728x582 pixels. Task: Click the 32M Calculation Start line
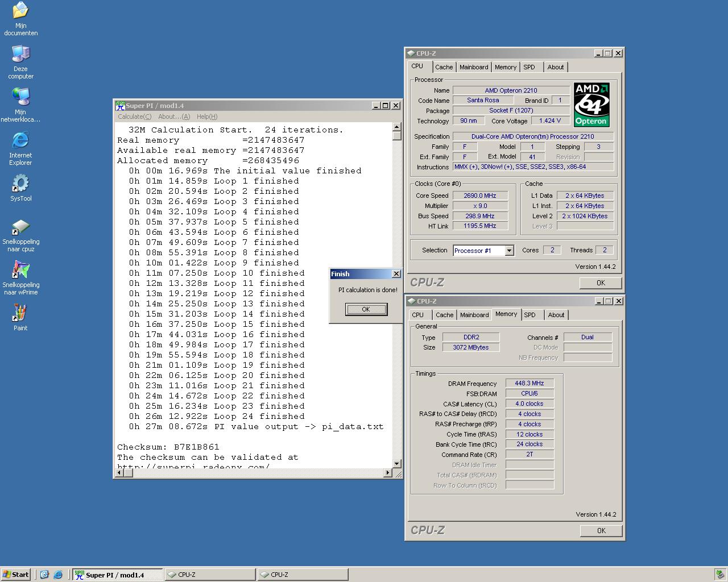[x=236, y=130]
